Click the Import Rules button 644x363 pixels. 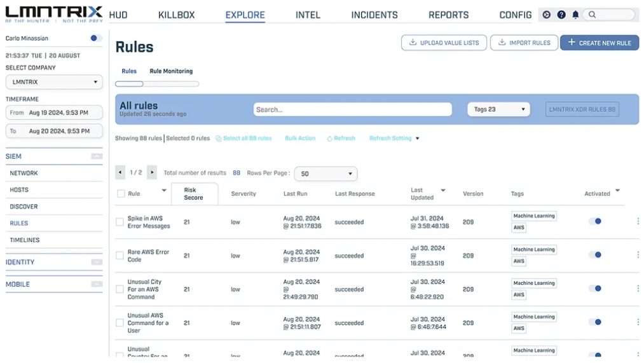pyautogui.click(x=524, y=43)
